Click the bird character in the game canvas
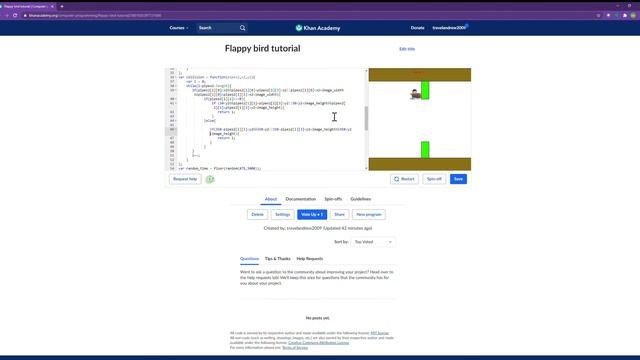 (x=415, y=94)
